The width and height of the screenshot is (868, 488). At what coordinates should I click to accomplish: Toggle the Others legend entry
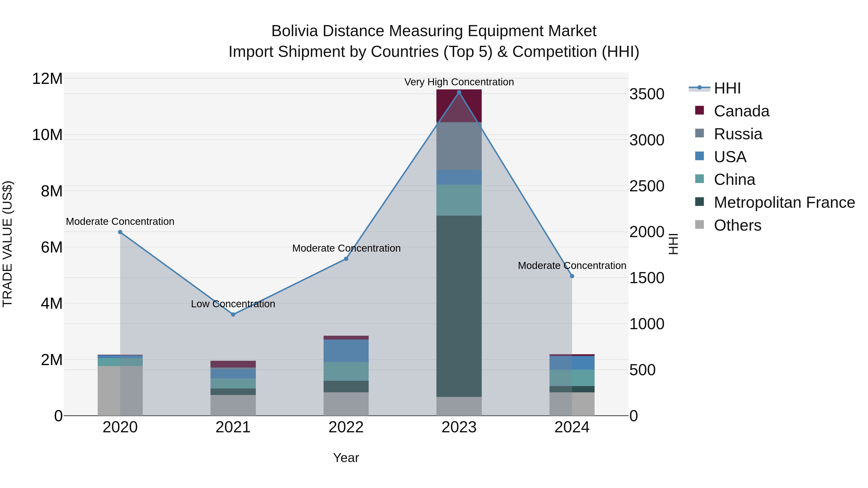[728, 225]
